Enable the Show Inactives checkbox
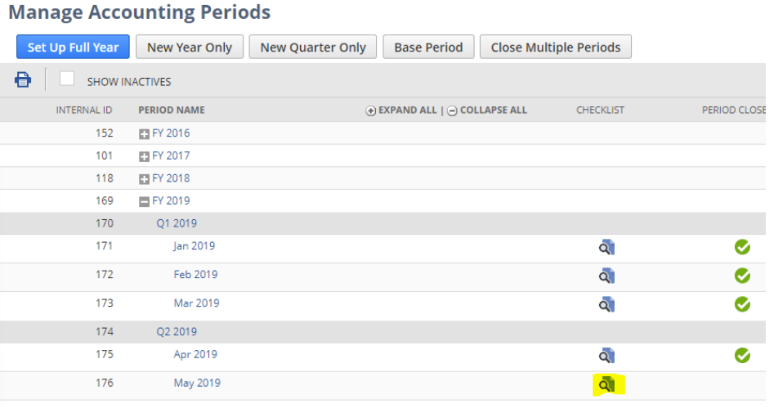The height and width of the screenshot is (407, 768). 67,79
